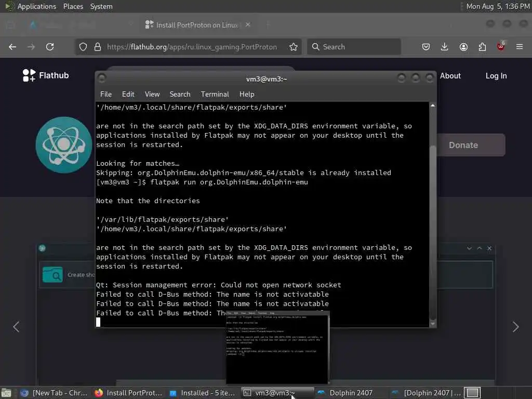Click the terminal window menu button at title bar left
532x399 pixels.
[x=102, y=78]
